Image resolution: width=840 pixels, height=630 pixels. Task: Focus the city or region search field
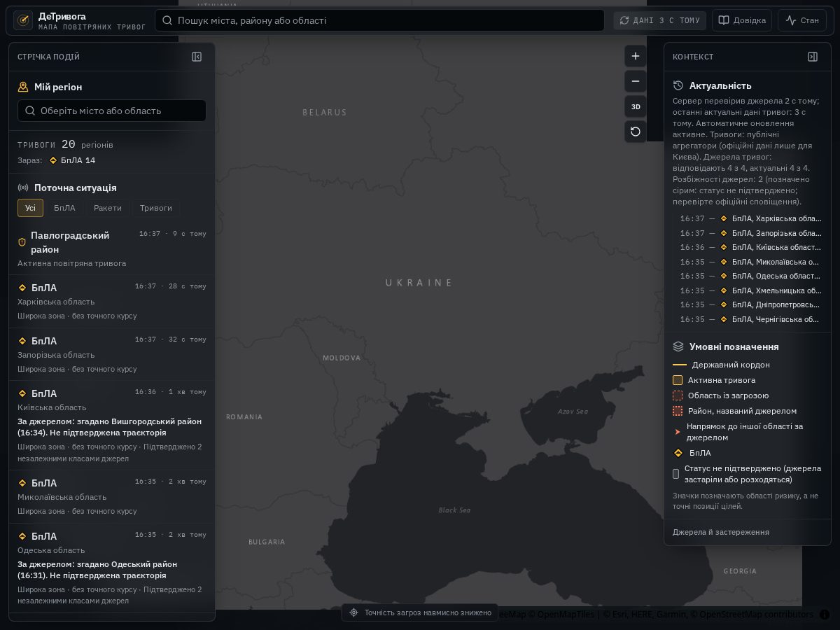point(379,20)
